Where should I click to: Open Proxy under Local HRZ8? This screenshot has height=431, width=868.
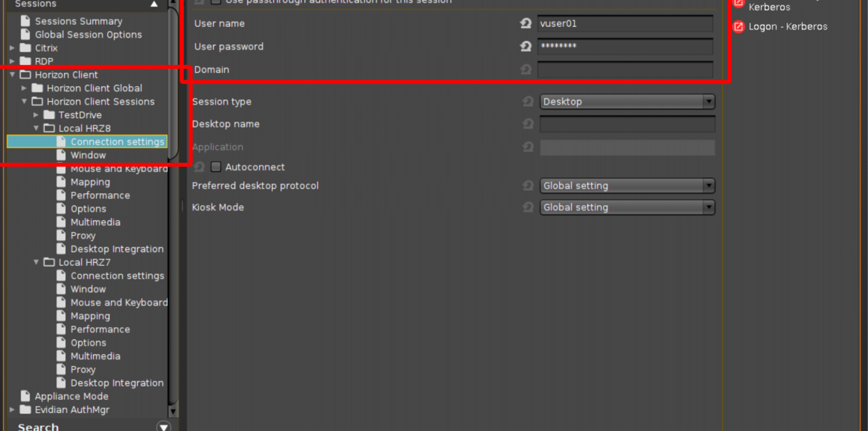pos(83,235)
